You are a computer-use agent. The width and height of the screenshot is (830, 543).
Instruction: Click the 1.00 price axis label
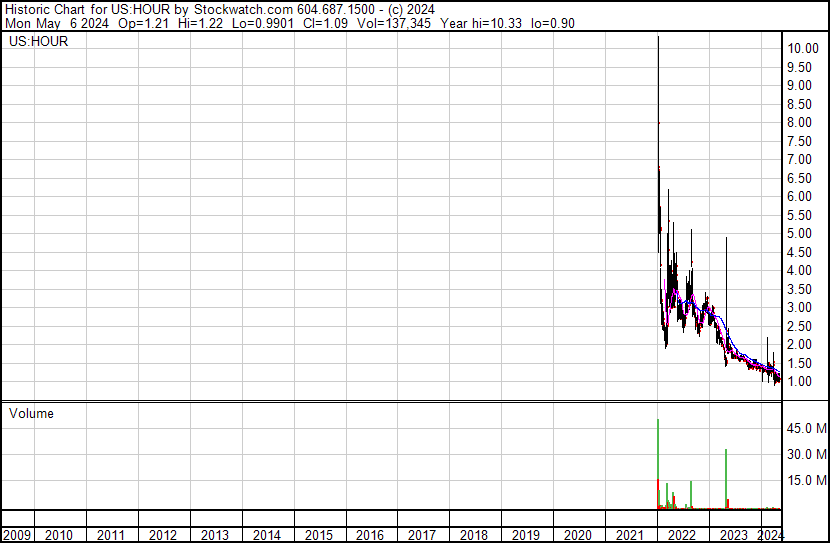point(801,381)
